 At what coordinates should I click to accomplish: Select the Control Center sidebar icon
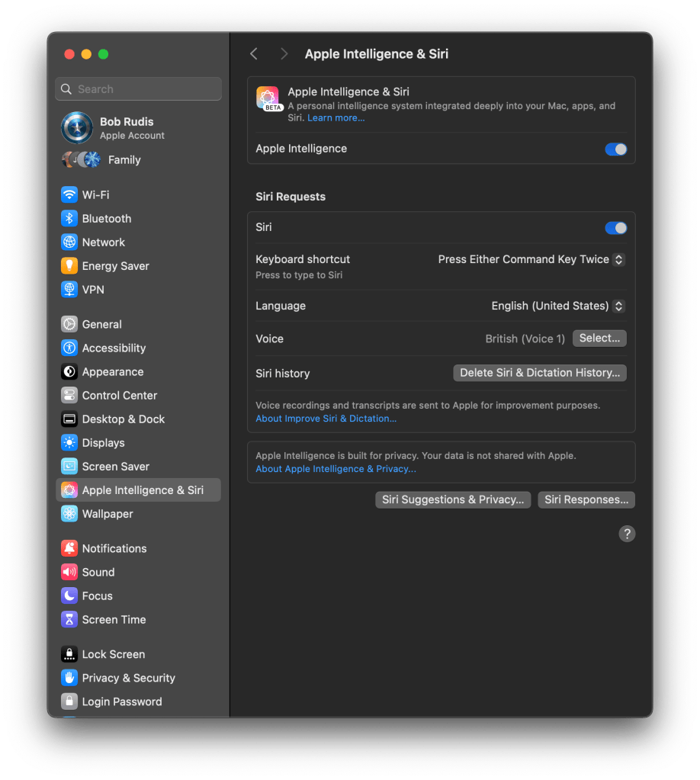69,396
